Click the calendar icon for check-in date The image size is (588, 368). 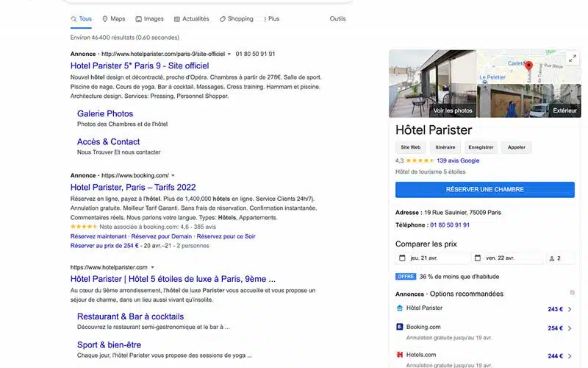click(x=402, y=258)
